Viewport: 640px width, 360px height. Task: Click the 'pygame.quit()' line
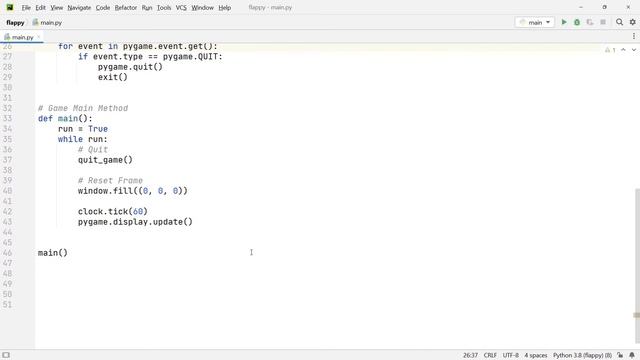130,67
